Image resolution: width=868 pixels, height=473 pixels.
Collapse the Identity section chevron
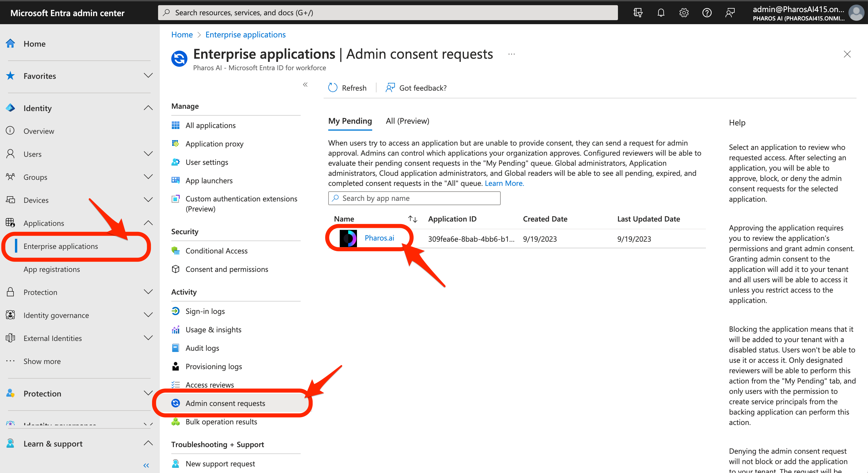pos(148,108)
